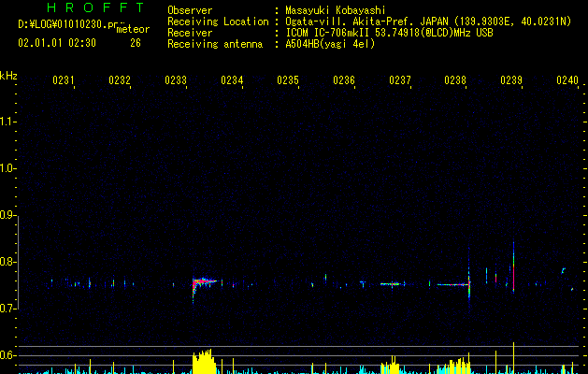Click the 0240 time marker
This screenshot has width=588, height=374.
pos(567,80)
